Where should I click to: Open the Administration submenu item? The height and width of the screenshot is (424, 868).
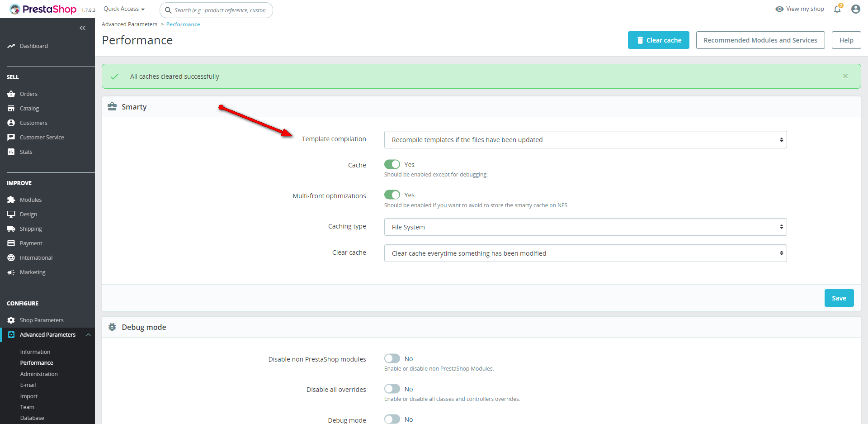[39, 374]
